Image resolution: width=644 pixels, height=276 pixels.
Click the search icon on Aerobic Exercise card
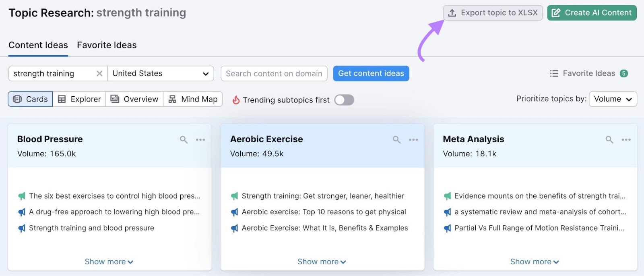396,139
